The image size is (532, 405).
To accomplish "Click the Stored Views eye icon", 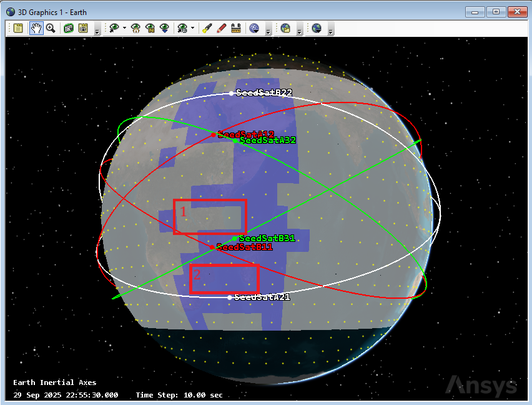I will (182, 28).
